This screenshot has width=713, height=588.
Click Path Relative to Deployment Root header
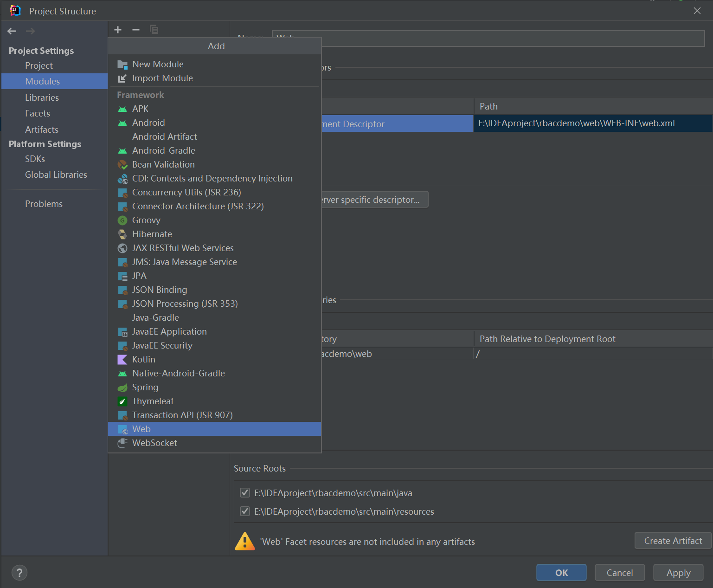click(593, 339)
